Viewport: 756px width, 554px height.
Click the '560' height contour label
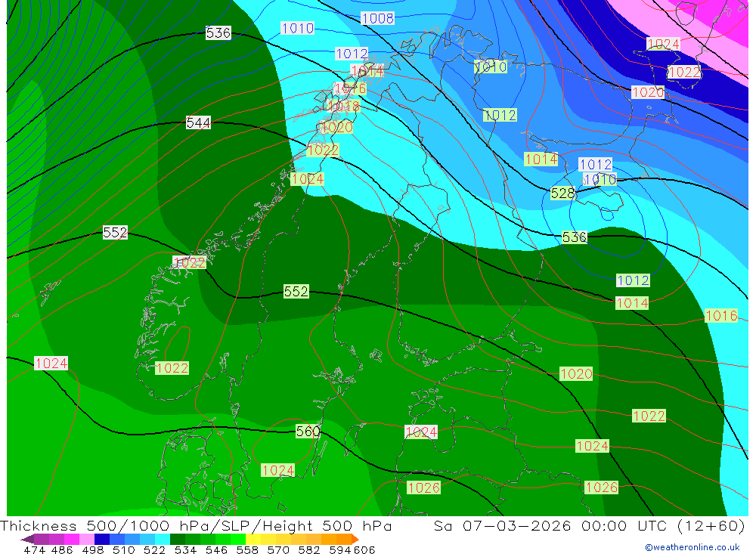coord(308,431)
